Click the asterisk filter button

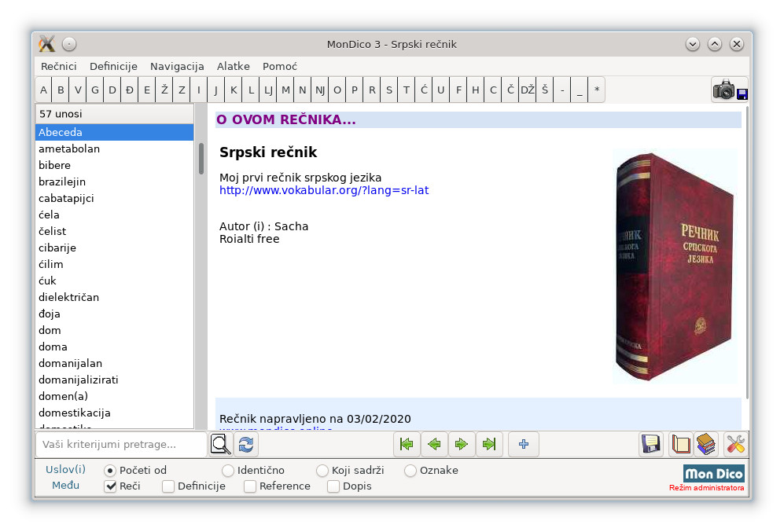pyautogui.click(x=597, y=90)
